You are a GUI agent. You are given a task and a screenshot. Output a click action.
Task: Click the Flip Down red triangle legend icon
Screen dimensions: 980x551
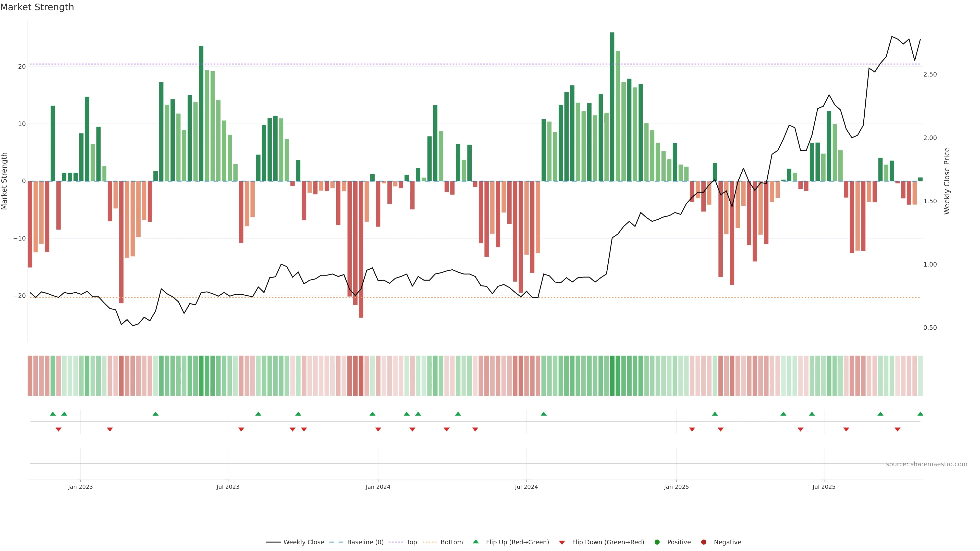click(562, 543)
